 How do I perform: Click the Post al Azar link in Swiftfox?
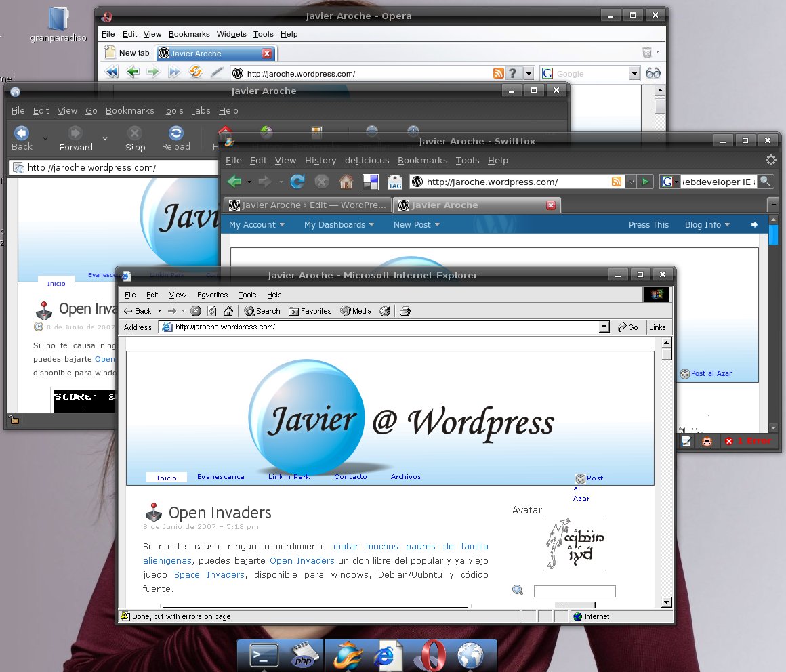pos(706,373)
